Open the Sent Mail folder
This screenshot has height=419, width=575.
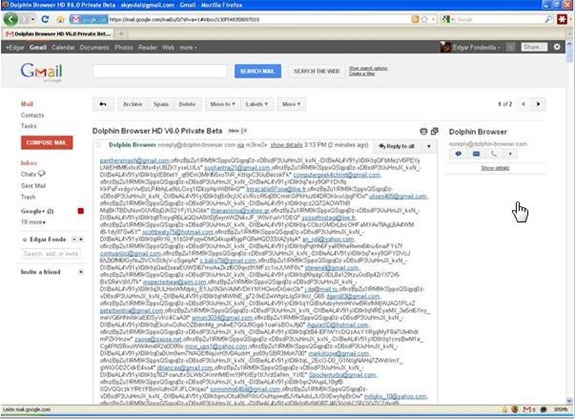pyautogui.click(x=33, y=185)
